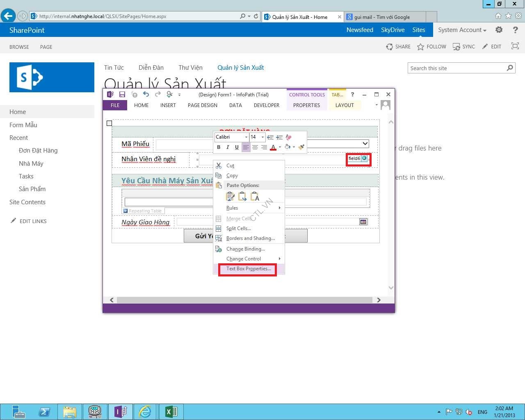Open the Mã Phiếu dropdown list arrow
Image resolution: width=525 pixels, height=420 pixels.
[365, 144]
